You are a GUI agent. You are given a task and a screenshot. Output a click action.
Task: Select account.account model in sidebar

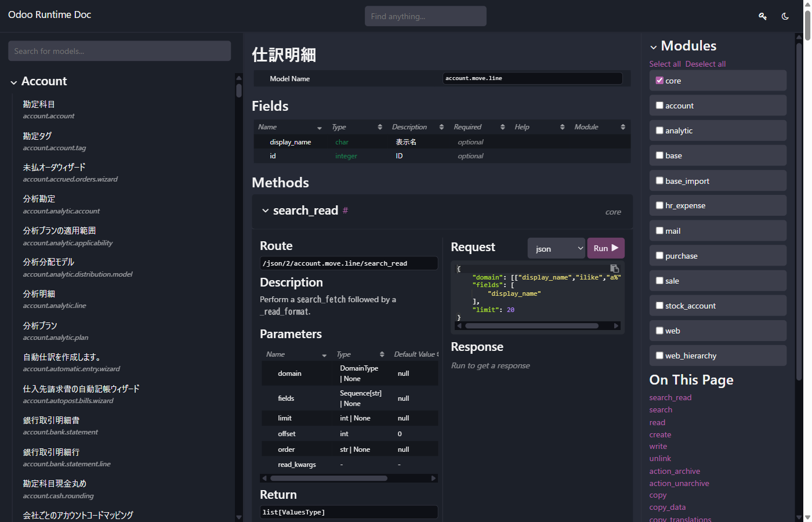pos(49,110)
